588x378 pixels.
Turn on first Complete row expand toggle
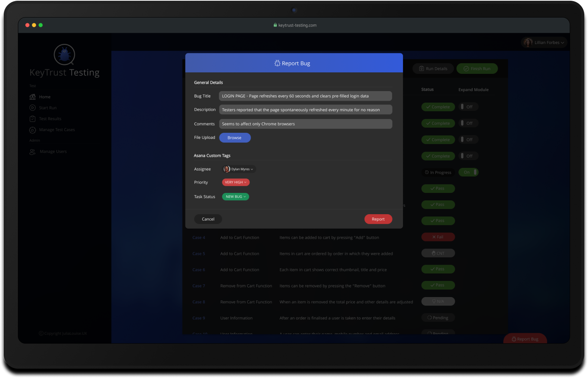[468, 107]
